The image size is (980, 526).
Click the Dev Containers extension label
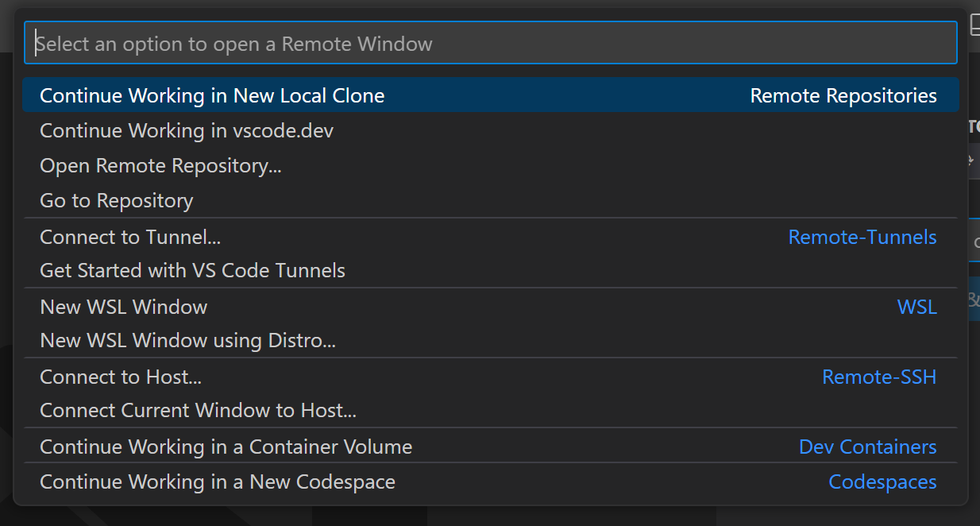coord(867,447)
